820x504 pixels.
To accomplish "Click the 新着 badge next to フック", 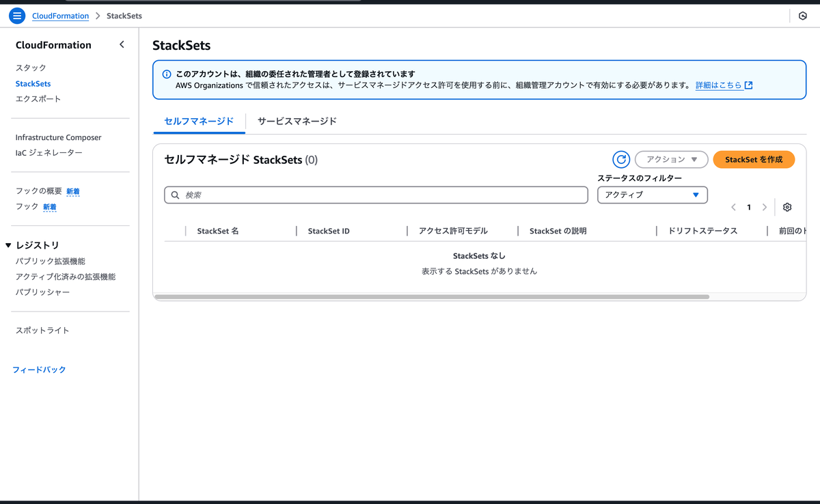I will (x=50, y=207).
